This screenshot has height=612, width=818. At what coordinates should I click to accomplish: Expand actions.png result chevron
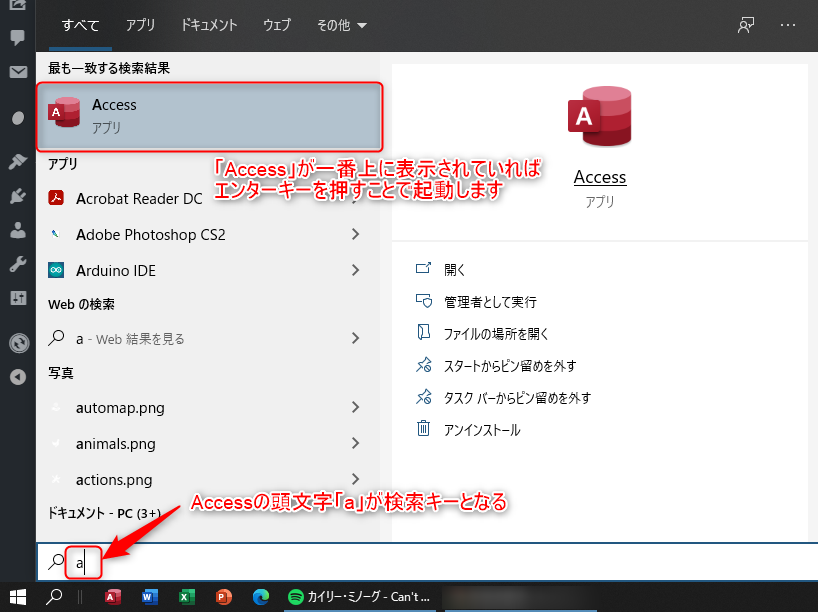click(355, 479)
